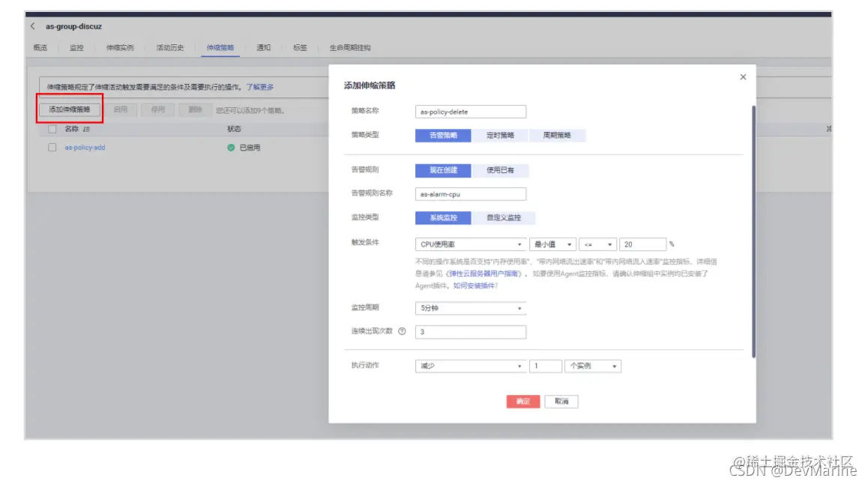Click the enabled status of as-policy-add
868x484 pixels.
244,148
